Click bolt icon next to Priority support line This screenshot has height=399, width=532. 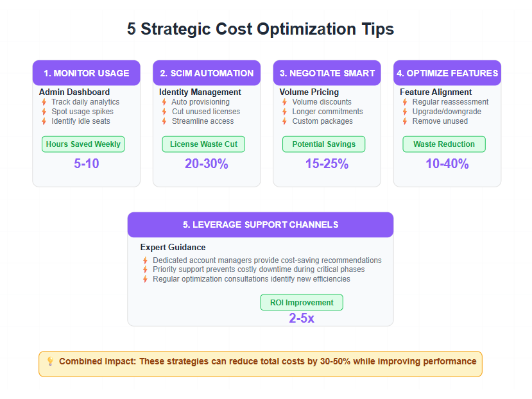pos(145,269)
